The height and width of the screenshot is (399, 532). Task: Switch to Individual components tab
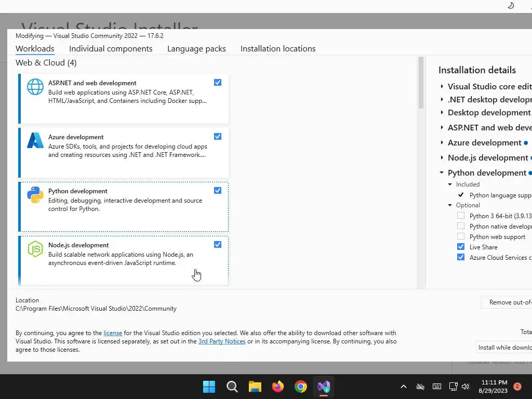point(111,48)
